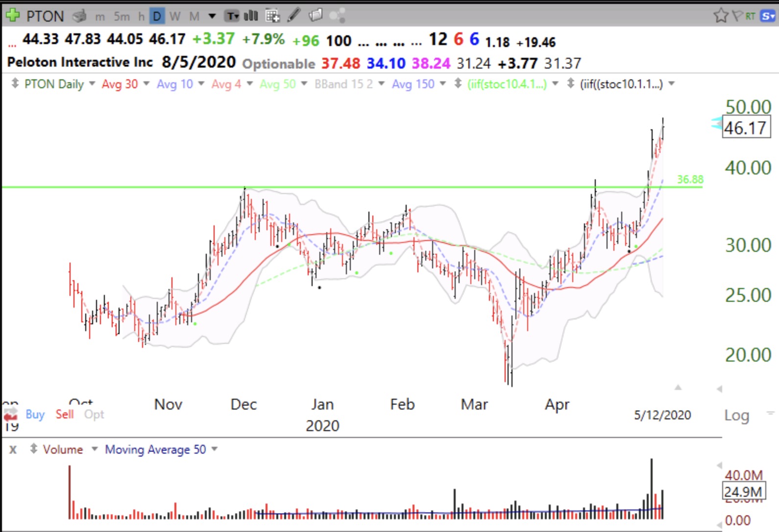
Task: Click the share dots icon
Action: (337, 16)
